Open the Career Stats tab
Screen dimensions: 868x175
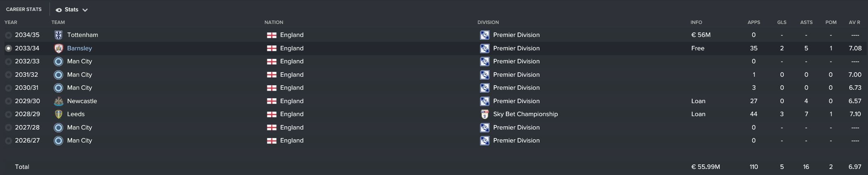pyautogui.click(x=24, y=9)
